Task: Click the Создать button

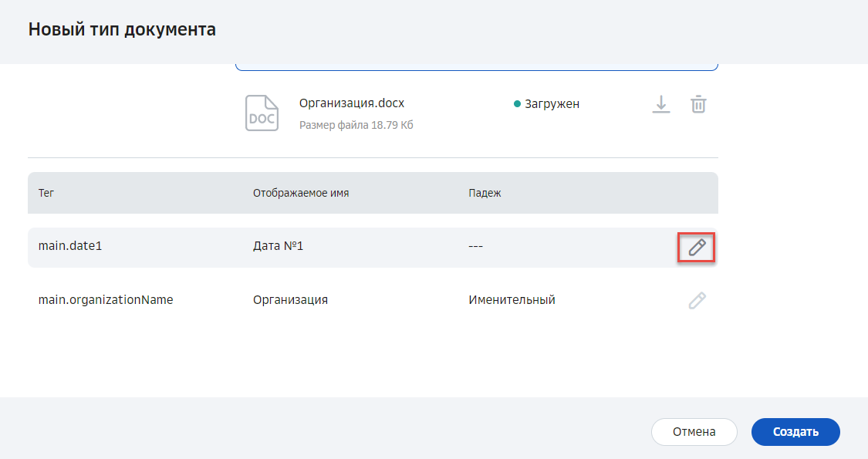Action: 795,432
